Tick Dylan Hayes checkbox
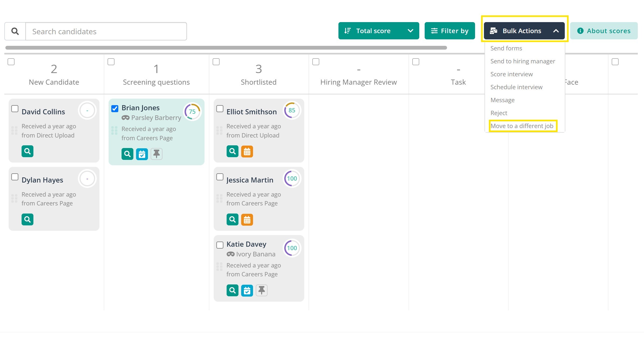The image size is (644, 337). pos(15,177)
